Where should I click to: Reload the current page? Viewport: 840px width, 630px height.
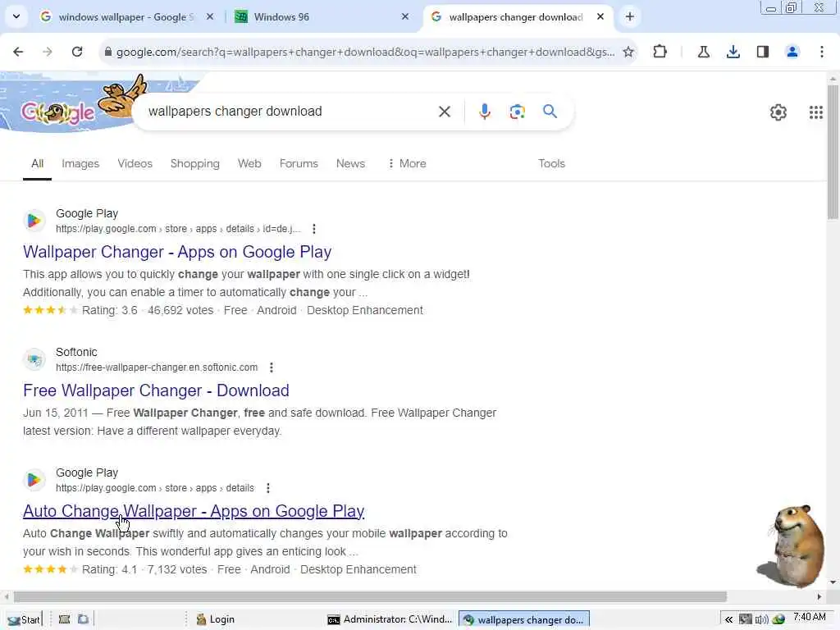[x=77, y=52]
